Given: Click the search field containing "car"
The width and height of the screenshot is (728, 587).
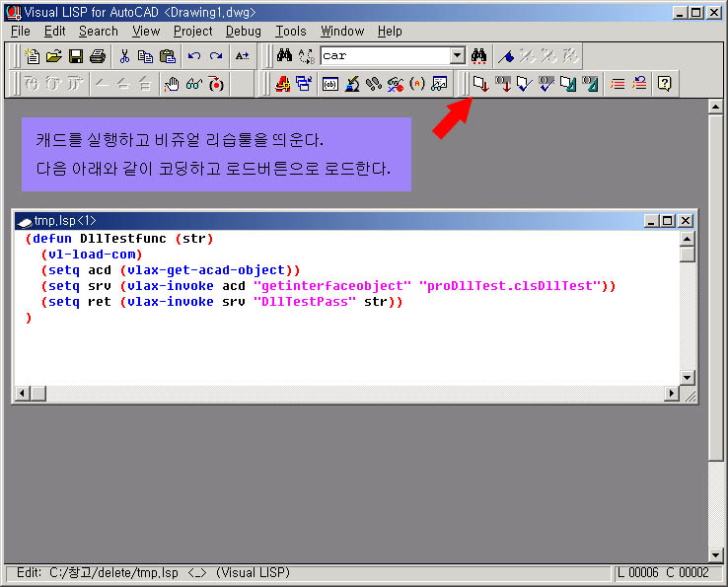Looking at the screenshot, I should tap(386, 55).
